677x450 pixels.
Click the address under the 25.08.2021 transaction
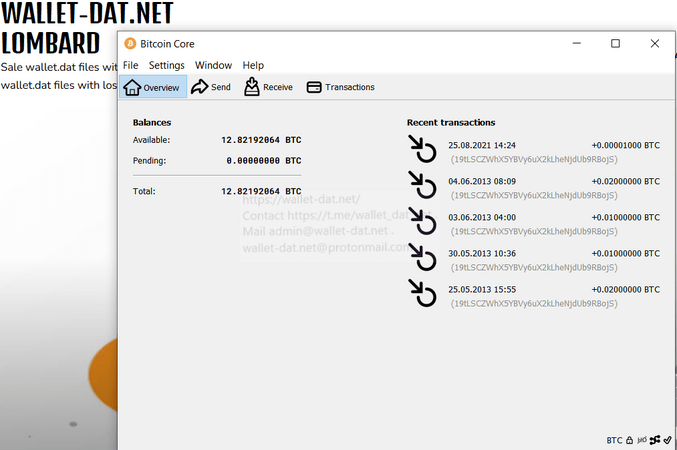point(534,159)
